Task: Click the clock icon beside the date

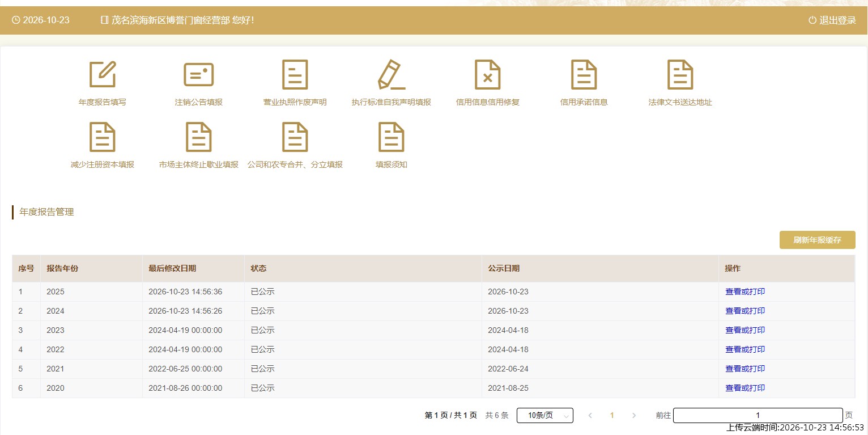Action: tap(16, 20)
